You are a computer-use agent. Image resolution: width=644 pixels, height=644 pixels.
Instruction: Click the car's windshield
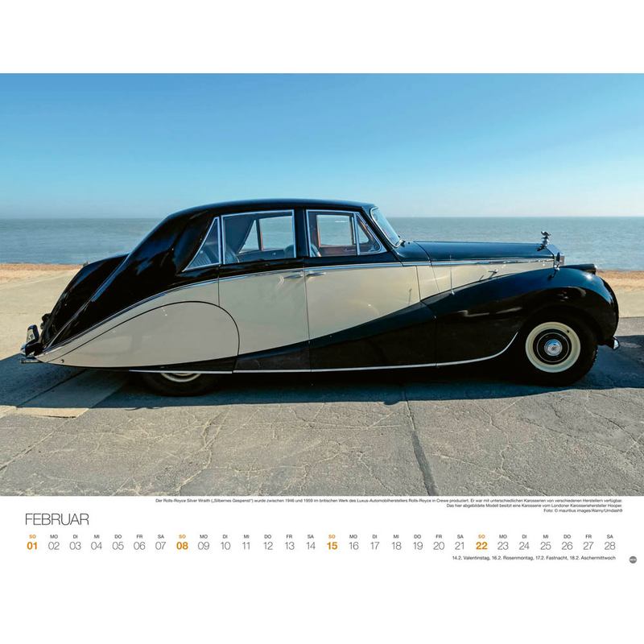(x=386, y=226)
